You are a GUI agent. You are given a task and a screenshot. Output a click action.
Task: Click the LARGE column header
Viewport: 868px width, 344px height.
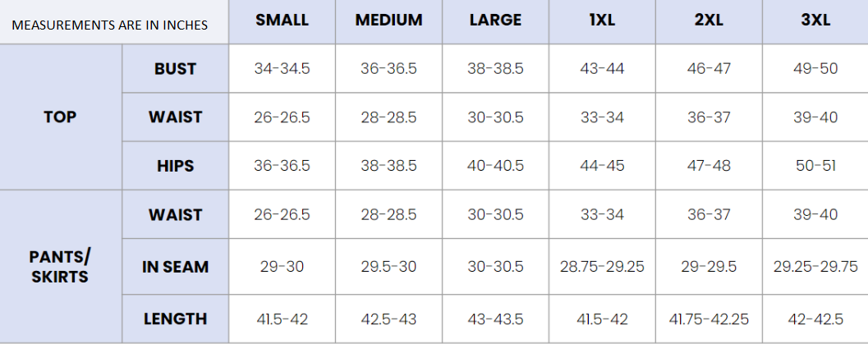495,21
